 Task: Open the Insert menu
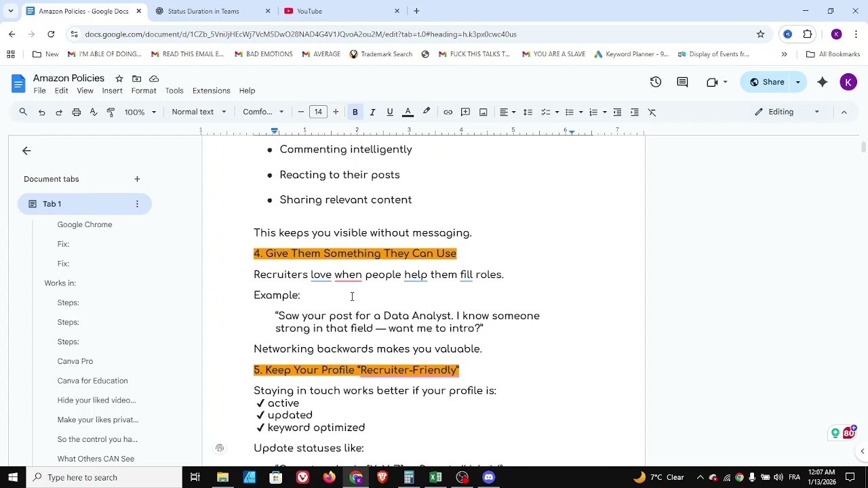(112, 91)
